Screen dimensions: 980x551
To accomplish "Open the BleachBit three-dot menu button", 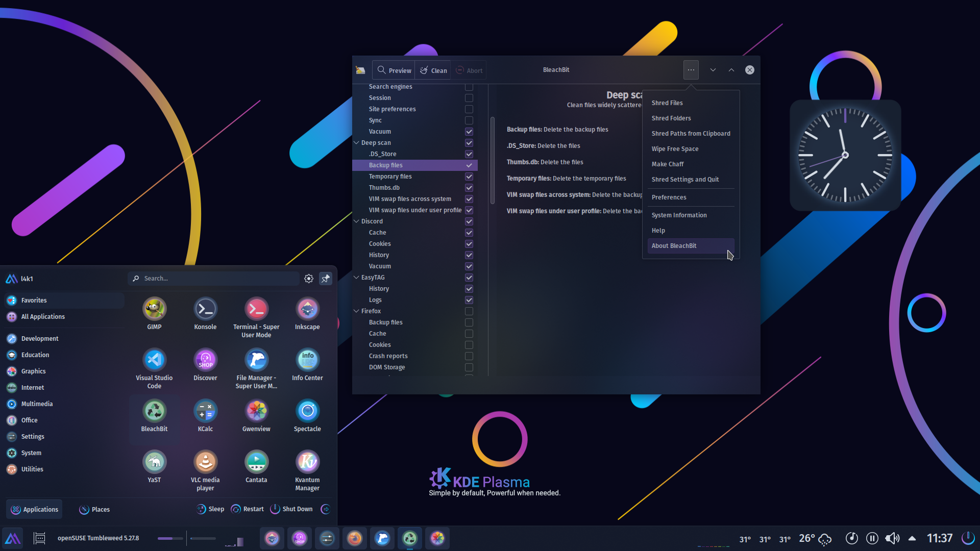I will 691,70.
